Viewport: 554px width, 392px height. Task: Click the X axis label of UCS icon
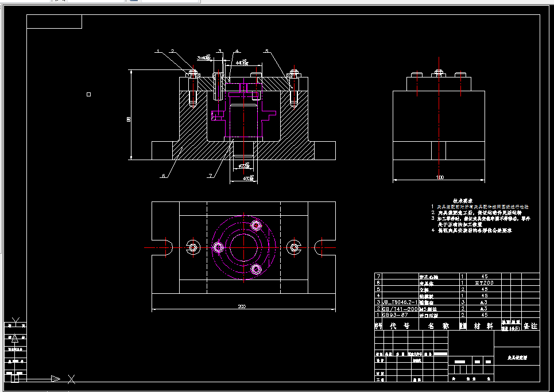coord(71,379)
